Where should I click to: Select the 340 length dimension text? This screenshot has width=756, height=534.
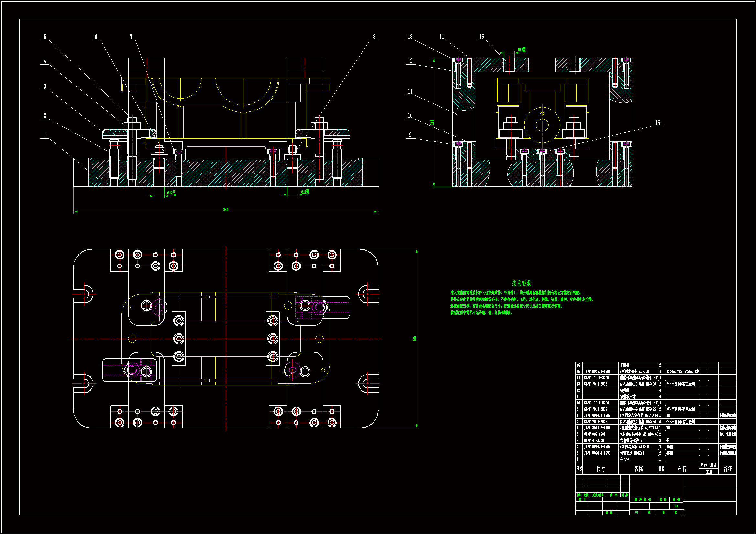226,210
